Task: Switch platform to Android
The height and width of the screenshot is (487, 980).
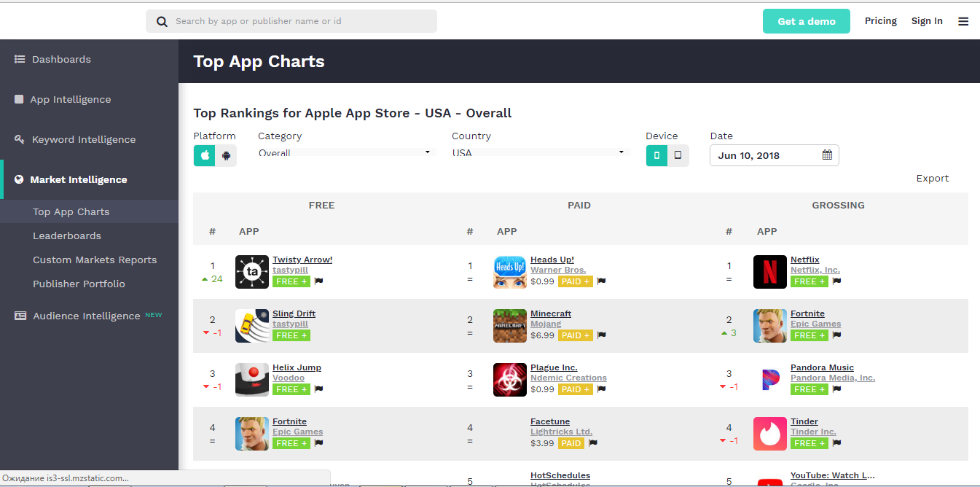Action: click(227, 155)
